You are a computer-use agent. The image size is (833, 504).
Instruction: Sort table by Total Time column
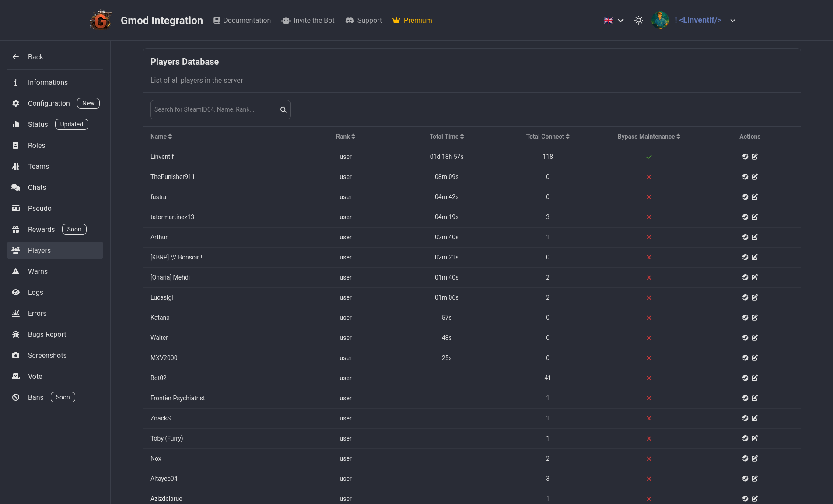[x=446, y=136]
